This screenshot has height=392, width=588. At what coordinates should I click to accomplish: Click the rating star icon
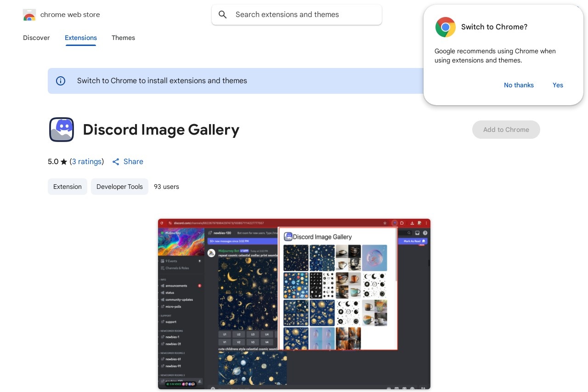click(x=64, y=162)
